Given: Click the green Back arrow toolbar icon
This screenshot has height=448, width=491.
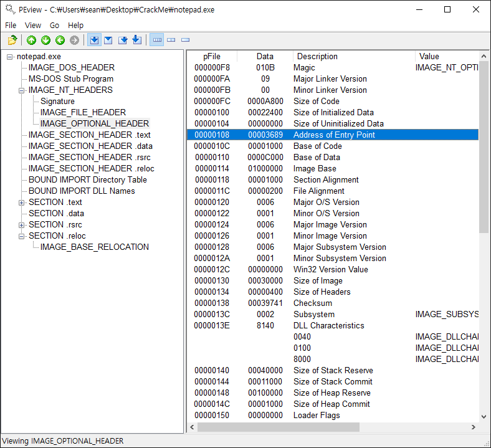Looking at the screenshot, I should pyautogui.click(x=60, y=40).
